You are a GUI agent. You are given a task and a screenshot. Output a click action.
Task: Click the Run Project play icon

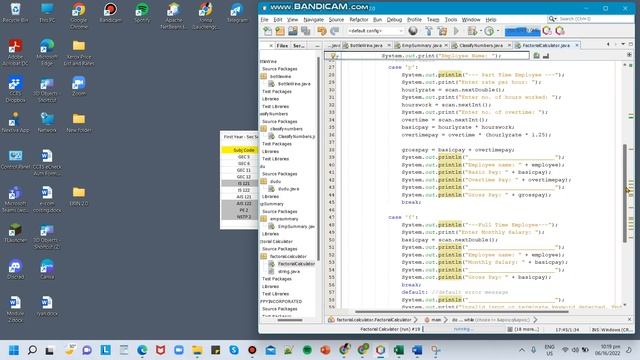456,31
